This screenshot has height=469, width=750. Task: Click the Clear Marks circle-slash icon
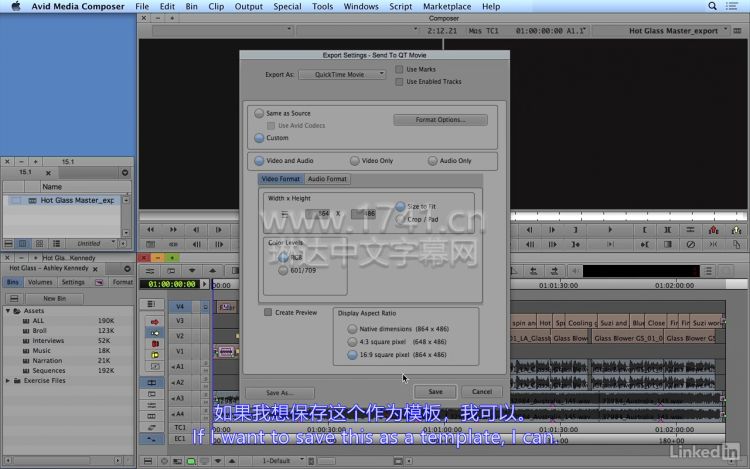[690, 244]
